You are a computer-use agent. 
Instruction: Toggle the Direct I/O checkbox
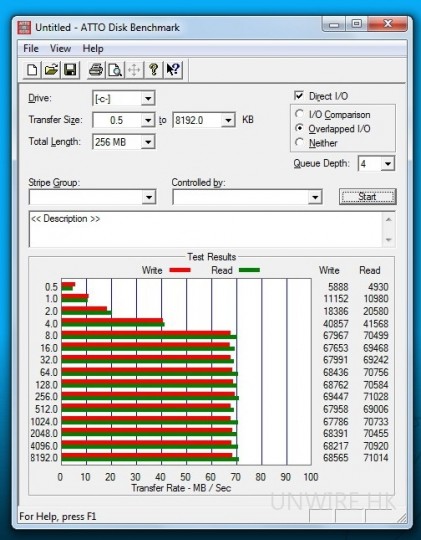click(299, 95)
